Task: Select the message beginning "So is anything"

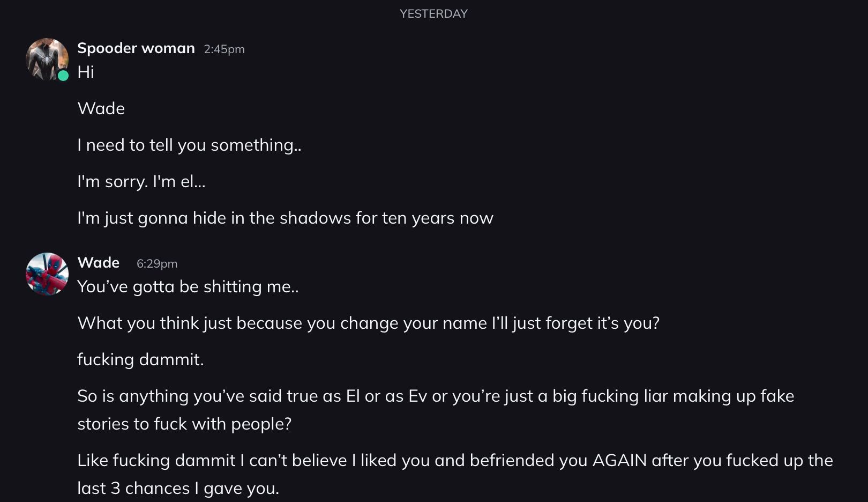Action: pyautogui.click(x=435, y=396)
